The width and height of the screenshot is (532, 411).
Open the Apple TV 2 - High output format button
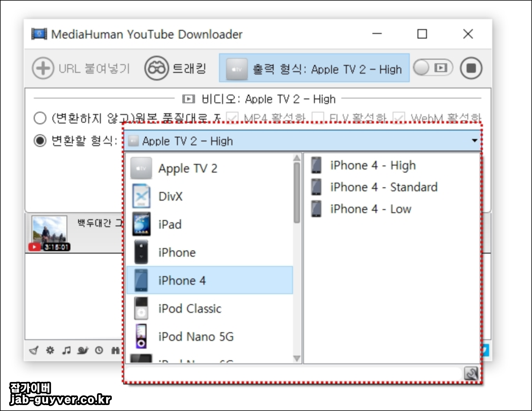click(x=314, y=68)
